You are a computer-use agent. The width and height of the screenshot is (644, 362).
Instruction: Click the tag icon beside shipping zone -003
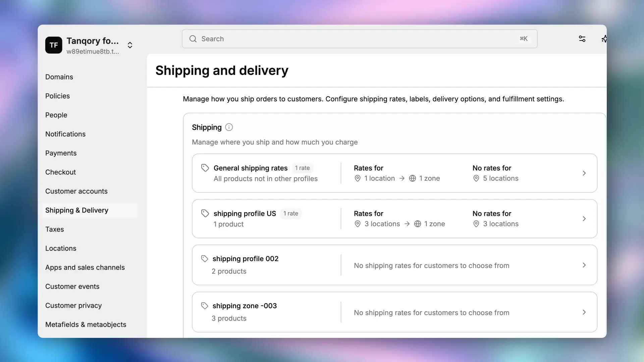205,306
